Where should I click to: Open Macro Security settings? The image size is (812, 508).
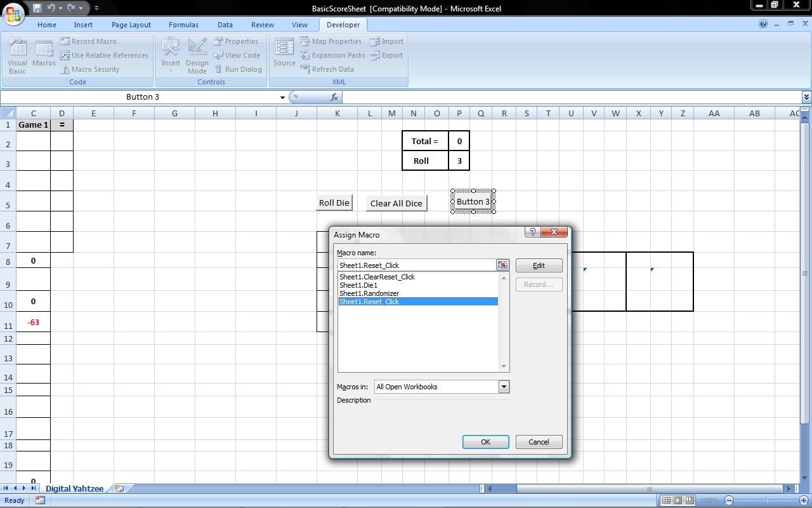pyautogui.click(x=89, y=69)
